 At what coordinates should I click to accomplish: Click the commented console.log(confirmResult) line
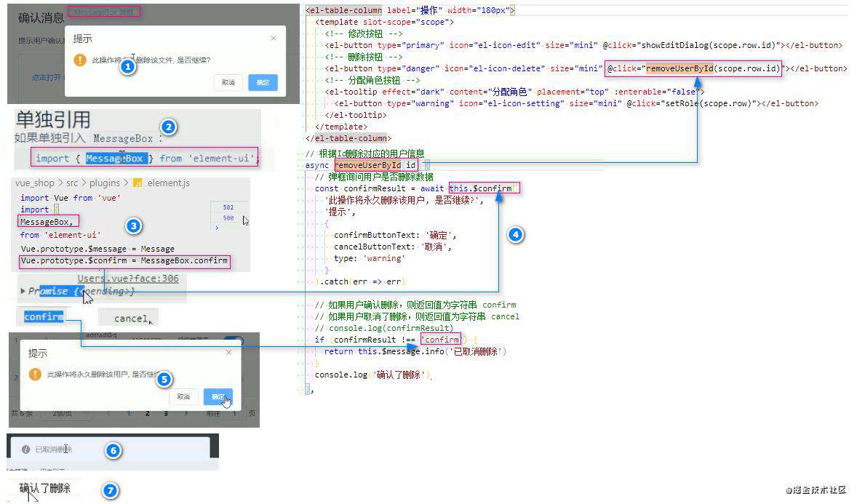pyautogui.click(x=384, y=328)
